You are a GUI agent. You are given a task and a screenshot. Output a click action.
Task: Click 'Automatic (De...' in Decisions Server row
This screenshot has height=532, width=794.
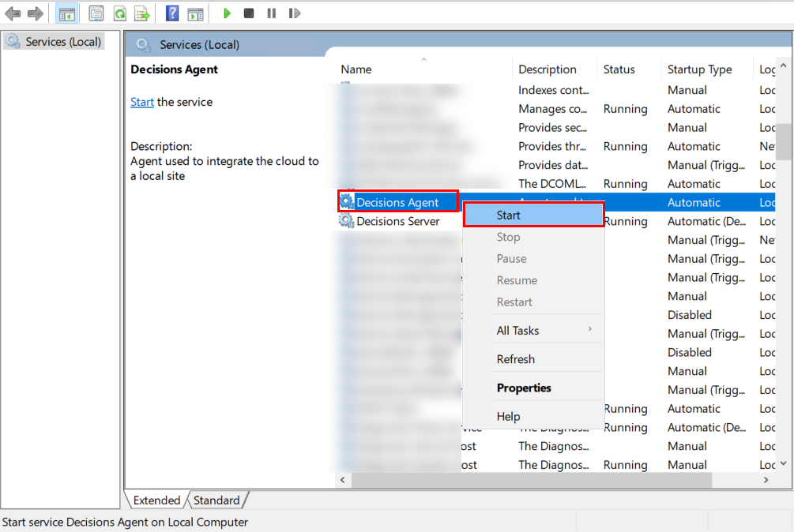706,221
